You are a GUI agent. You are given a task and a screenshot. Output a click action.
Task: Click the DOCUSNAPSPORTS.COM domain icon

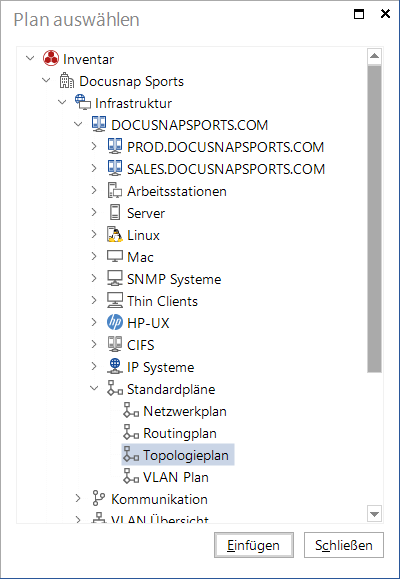[x=99, y=124]
